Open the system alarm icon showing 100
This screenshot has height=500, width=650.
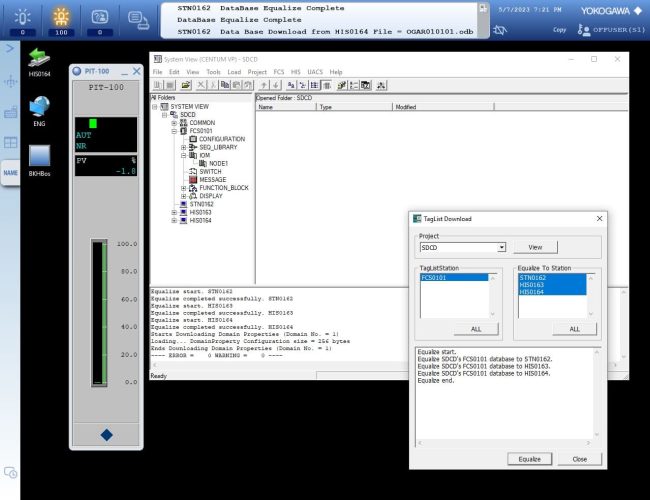click(x=61, y=21)
